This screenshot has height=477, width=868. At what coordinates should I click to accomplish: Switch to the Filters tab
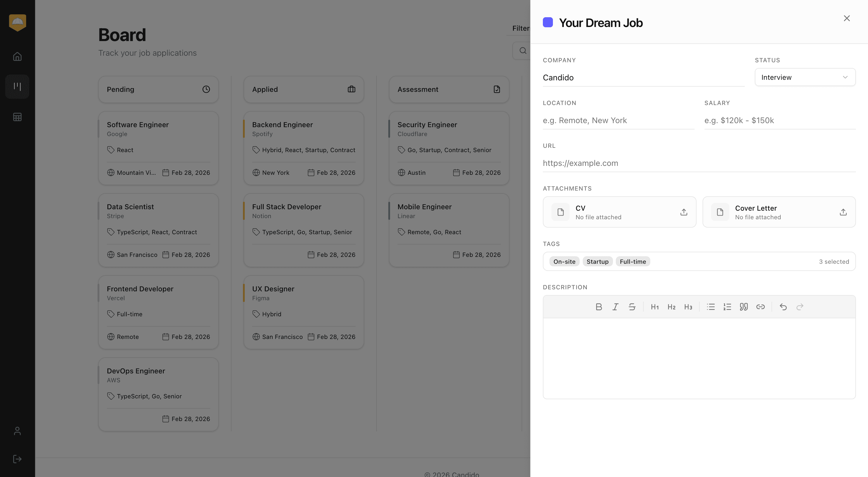point(520,28)
